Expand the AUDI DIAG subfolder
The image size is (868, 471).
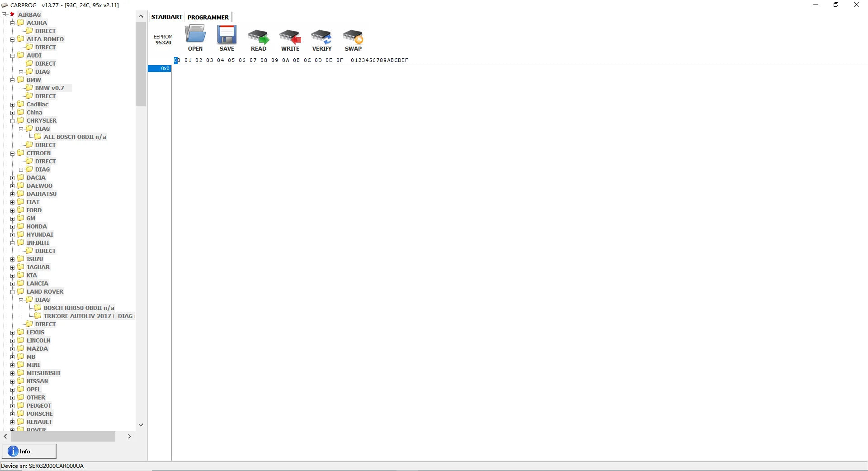[21, 72]
